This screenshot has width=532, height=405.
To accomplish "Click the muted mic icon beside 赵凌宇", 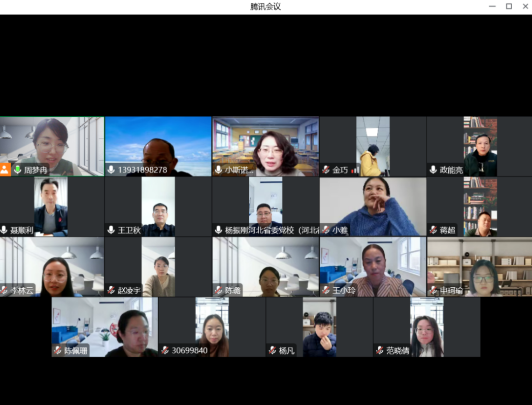I will point(111,290).
